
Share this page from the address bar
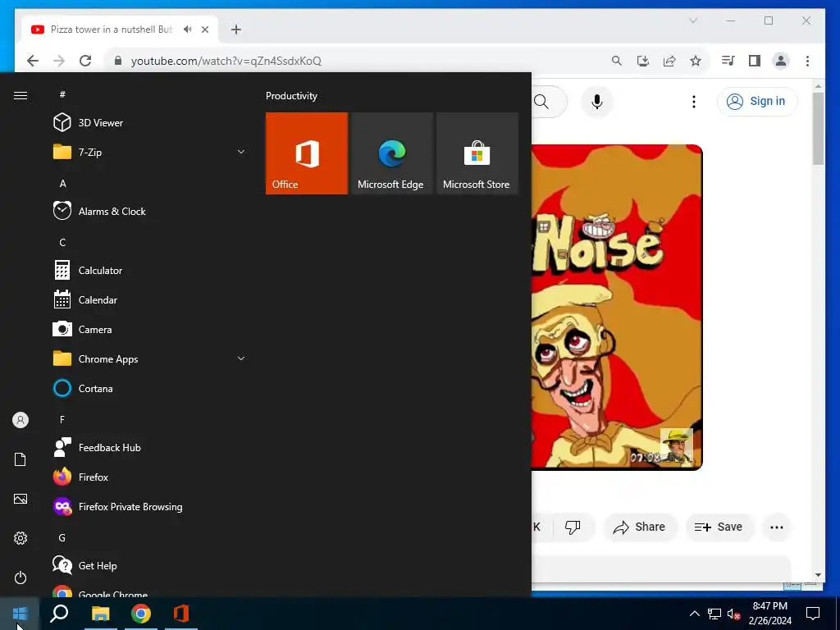click(669, 61)
